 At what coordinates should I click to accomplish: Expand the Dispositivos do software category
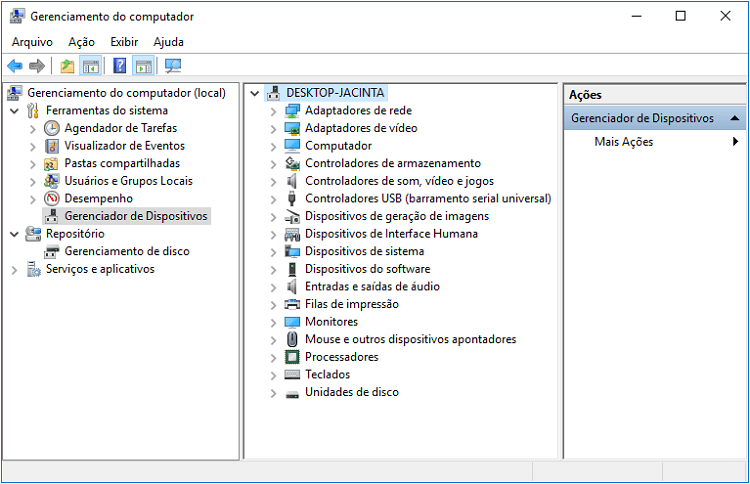tap(273, 270)
